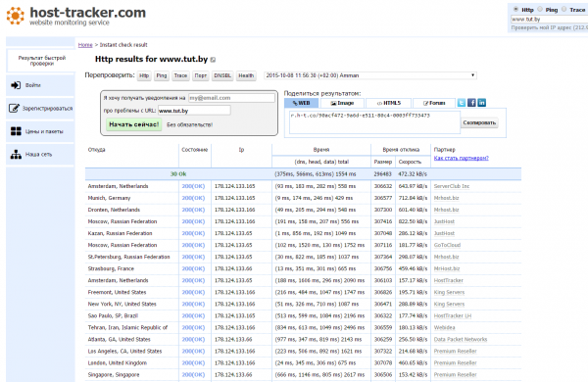Open the Data Packet Networks link

tap(461, 340)
